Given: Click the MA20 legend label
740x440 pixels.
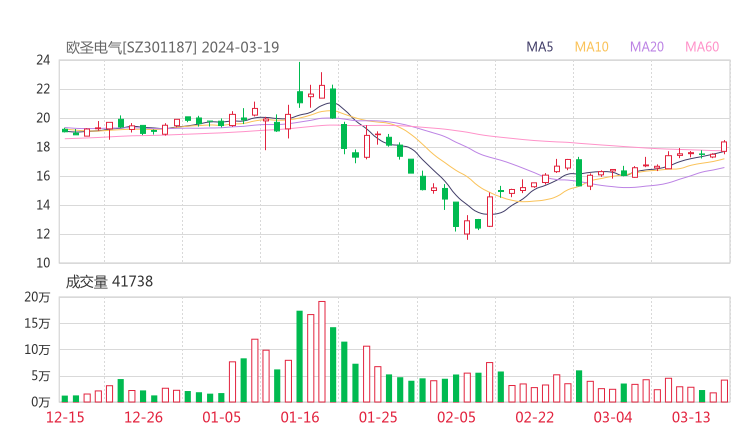Looking at the screenshot, I should point(647,47).
